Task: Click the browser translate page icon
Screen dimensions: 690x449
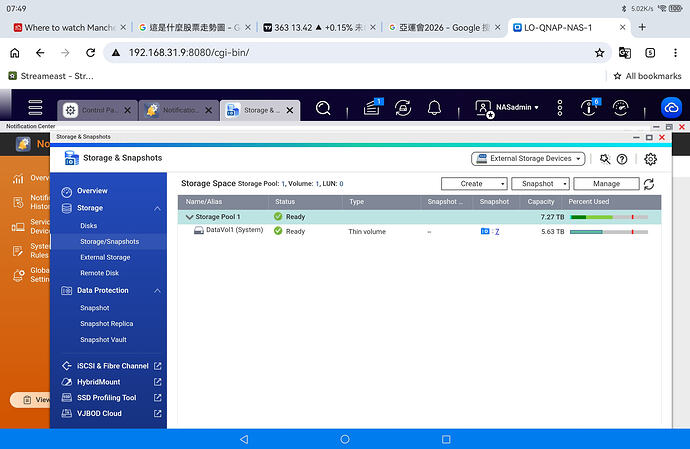Action: [624, 53]
